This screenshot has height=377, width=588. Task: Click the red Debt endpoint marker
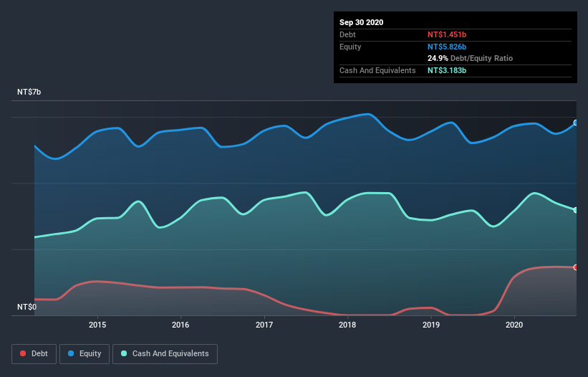575,267
